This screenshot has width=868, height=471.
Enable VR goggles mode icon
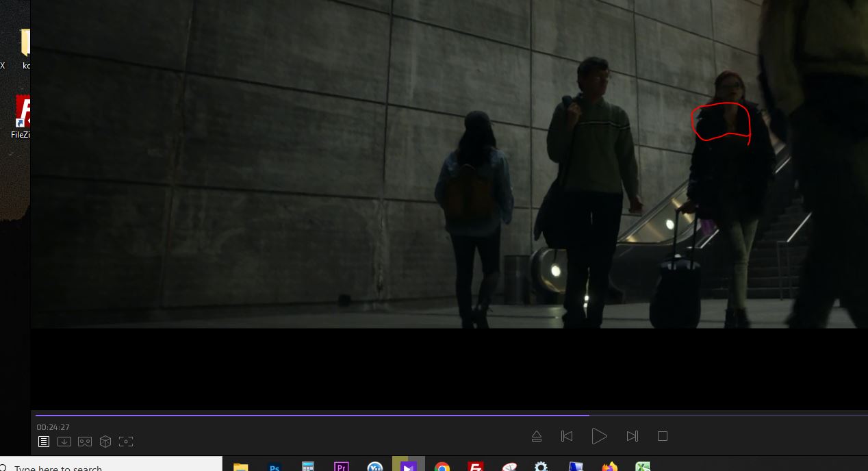pos(85,442)
